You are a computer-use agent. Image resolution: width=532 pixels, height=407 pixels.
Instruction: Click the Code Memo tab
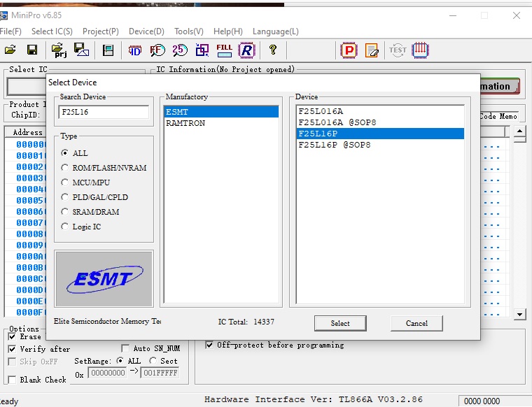[499, 116]
